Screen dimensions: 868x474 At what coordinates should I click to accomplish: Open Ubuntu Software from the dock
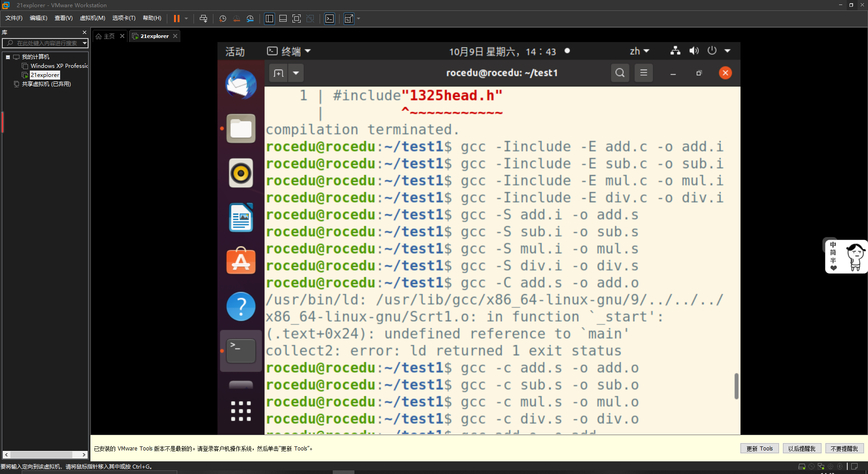pyautogui.click(x=241, y=261)
